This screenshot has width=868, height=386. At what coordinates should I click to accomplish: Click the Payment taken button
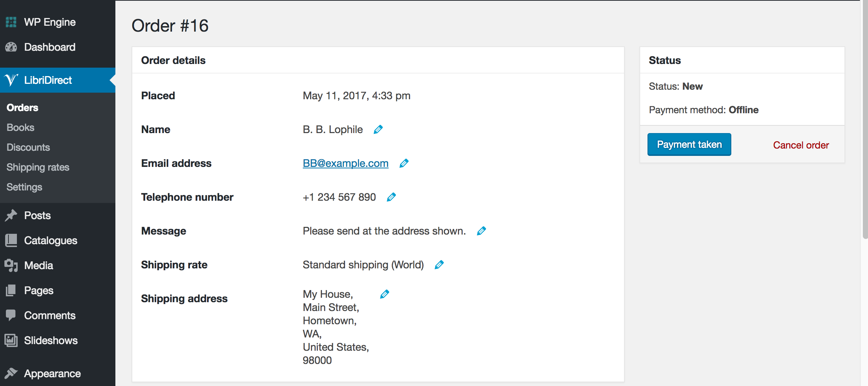tap(689, 144)
